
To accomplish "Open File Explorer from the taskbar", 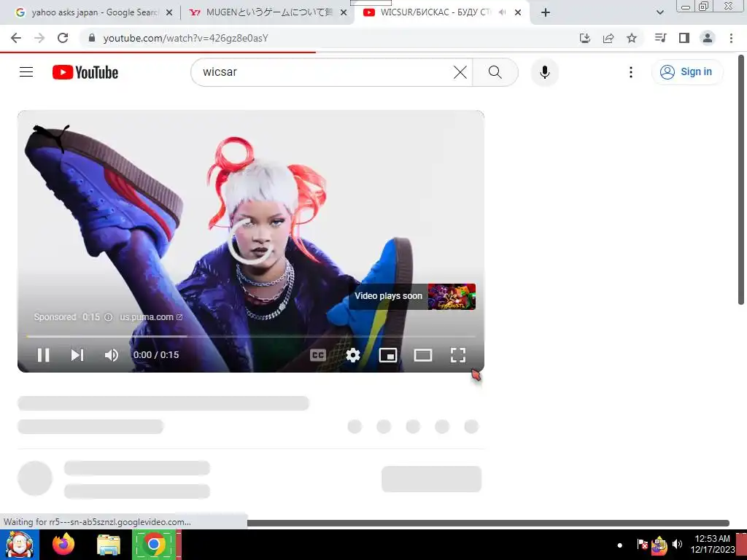I will click(109, 545).
